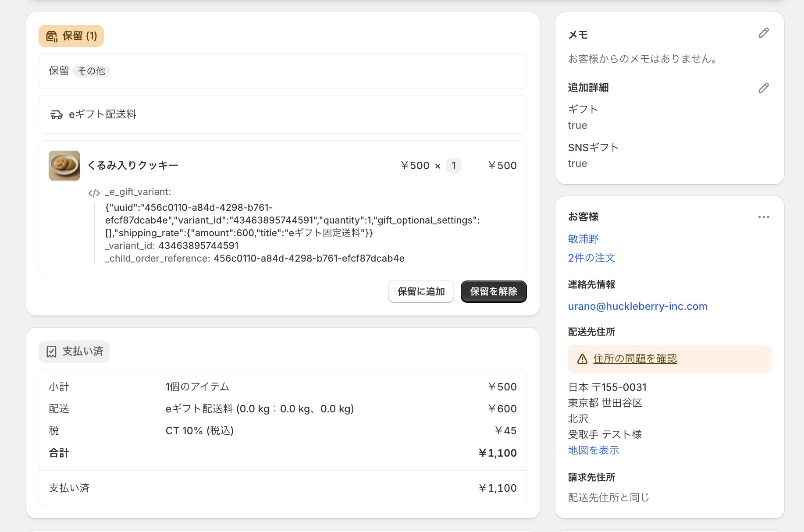Open the three-dot menu for お客様

pyautogui.click(x=763, y=217)
